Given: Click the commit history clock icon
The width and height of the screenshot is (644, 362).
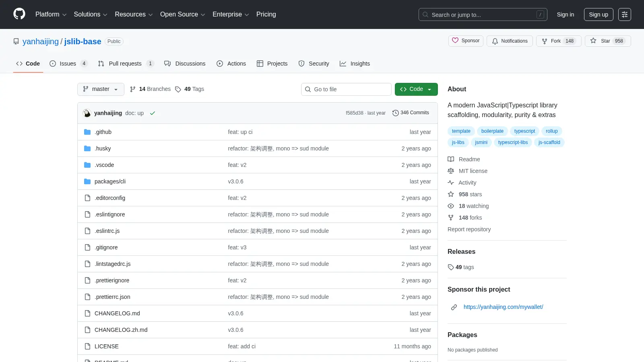Looking at the screenshot, I should click(396, 113).
